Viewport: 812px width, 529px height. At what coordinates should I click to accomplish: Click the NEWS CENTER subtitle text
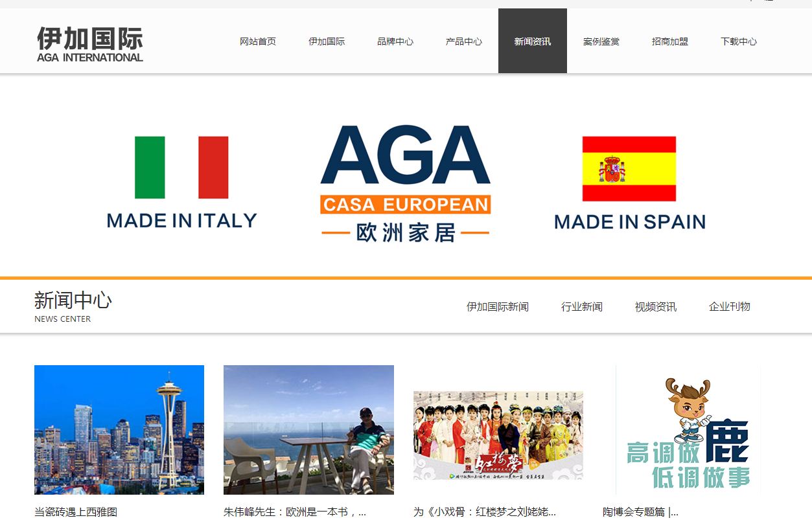63,319
